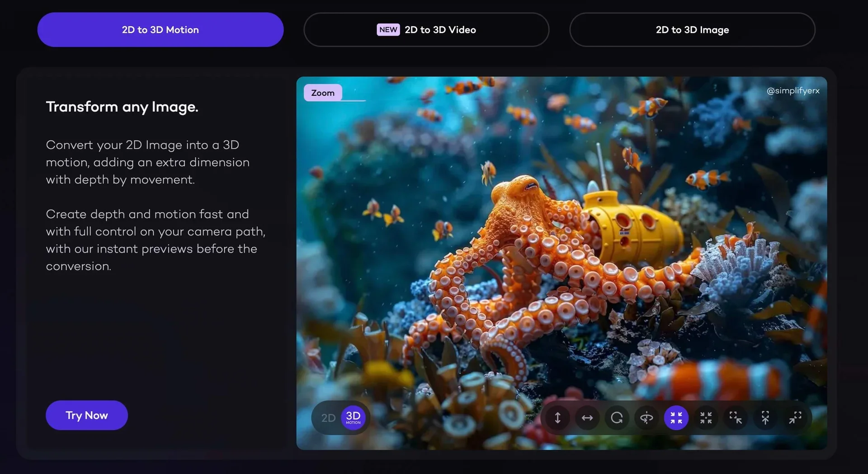Choose the circular rotation motion icon
The width and height of the screenshot is (868, 474).
tap(617, 418)
